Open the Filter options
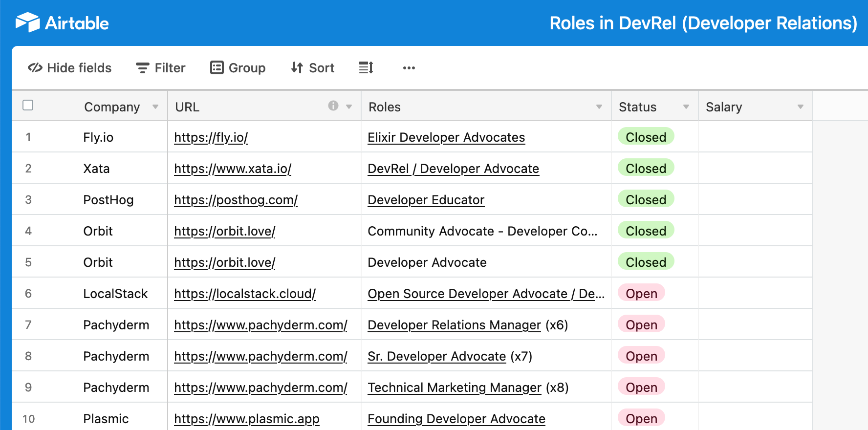868x430 pixels. [x=160, y=68]
